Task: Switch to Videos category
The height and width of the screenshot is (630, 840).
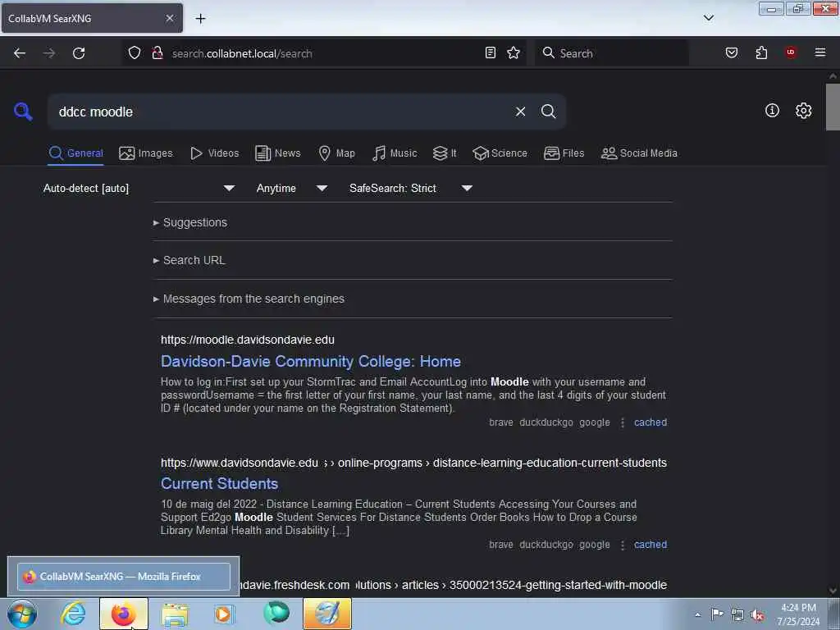Action: pos(214,153)
